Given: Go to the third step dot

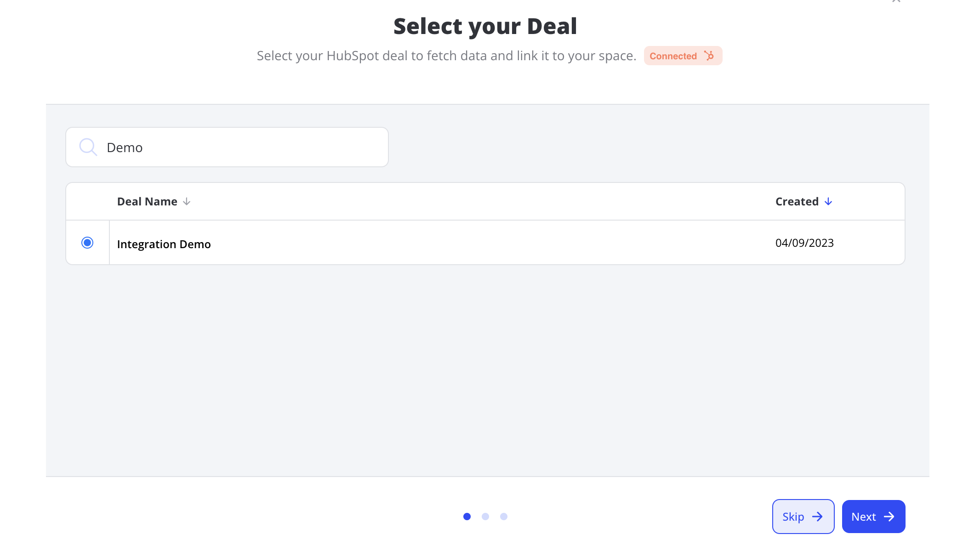Looking at the screenshot, I should tap(504, 517).
